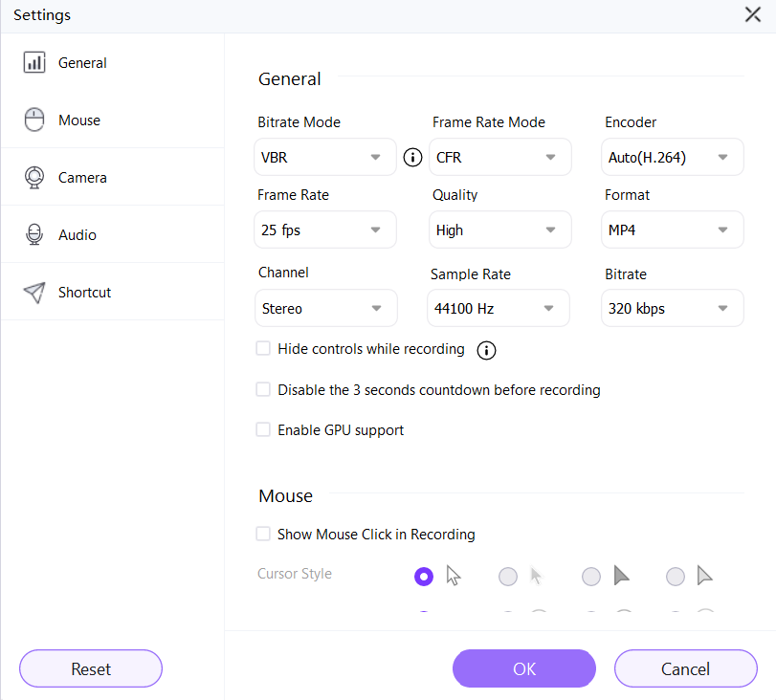Check Enable GPU support
Image resolution: width=776 pixels, height=700 pixels.
[263, 429]
